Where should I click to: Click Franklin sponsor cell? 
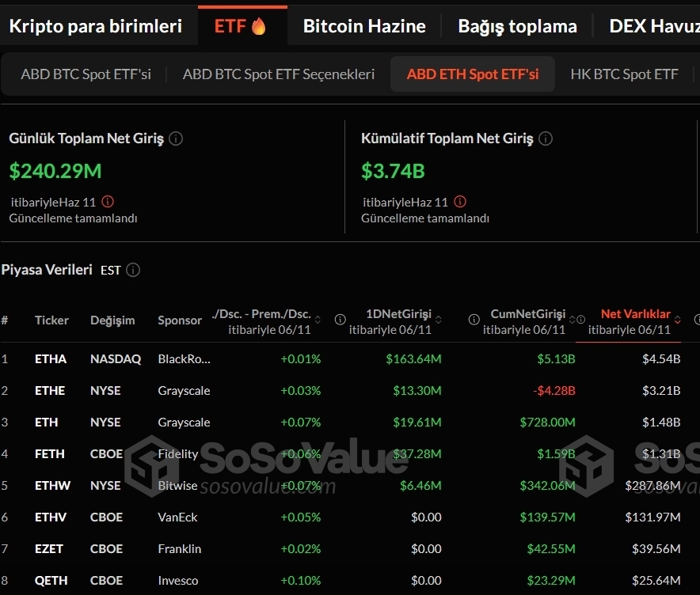click(x=179, y=549)
